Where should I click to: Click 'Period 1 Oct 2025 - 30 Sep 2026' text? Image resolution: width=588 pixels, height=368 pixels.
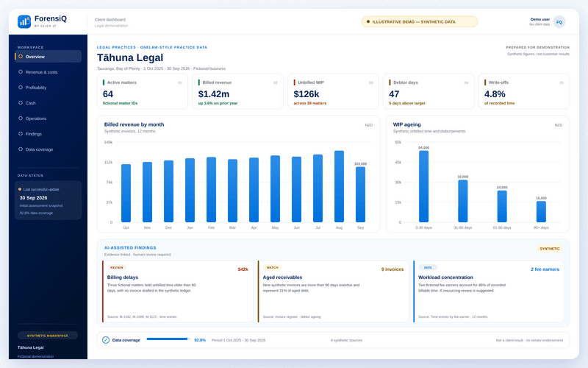238,340
